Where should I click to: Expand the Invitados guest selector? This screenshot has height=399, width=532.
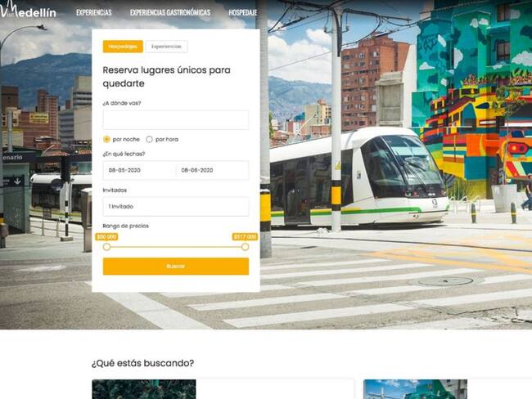[175, 206]
